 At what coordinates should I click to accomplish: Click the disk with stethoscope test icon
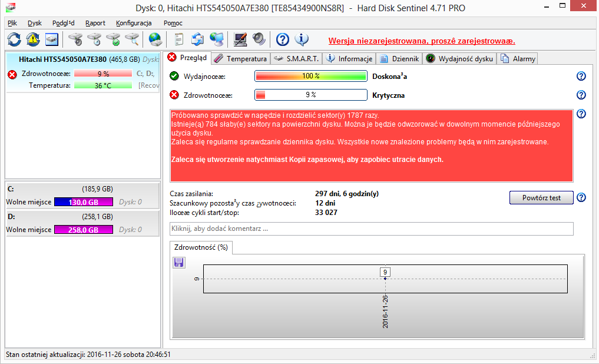pyautogui.click(x=75, y=39)
